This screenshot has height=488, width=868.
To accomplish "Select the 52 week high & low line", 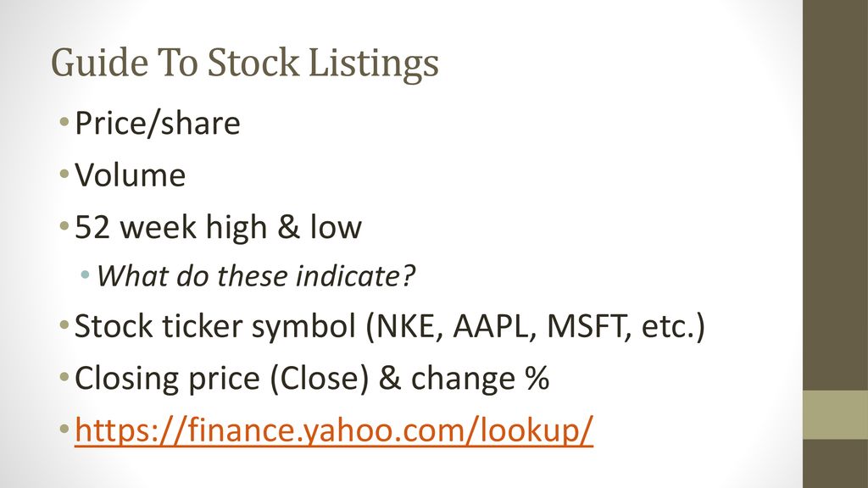I will pos(218,227).
